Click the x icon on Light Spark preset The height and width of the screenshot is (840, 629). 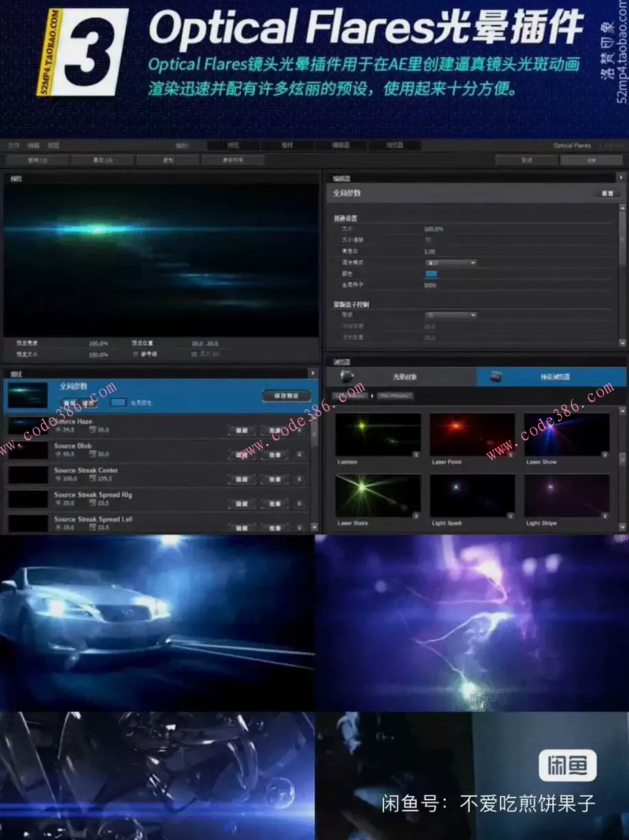point(510,515)
